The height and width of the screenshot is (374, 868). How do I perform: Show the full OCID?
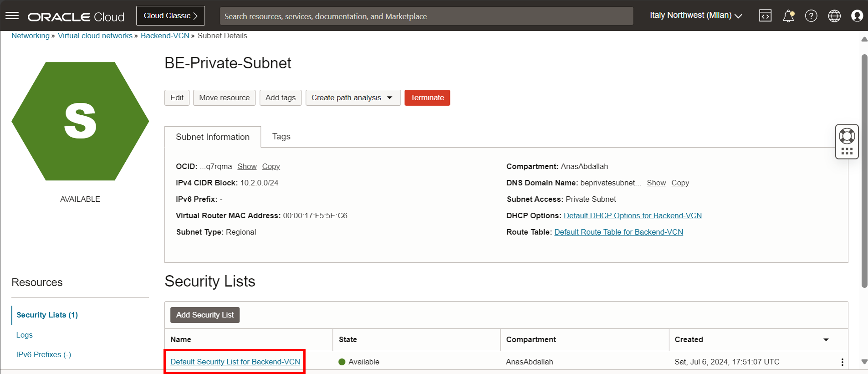247,167
